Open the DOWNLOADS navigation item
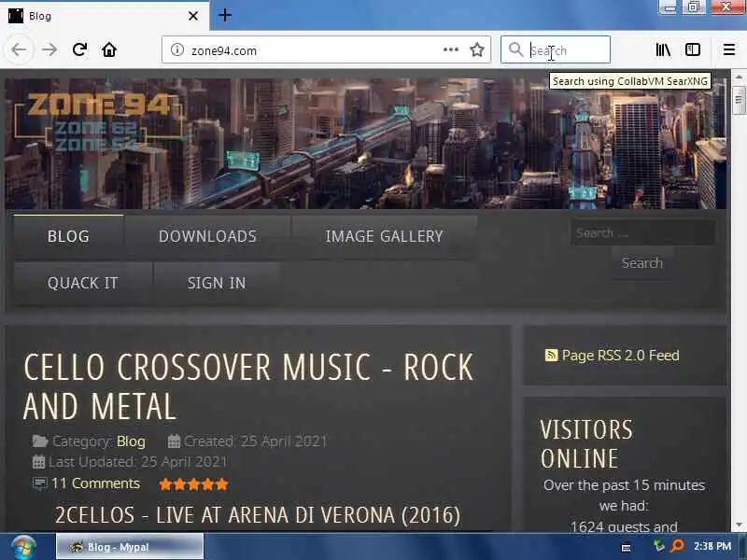This screenshot has height=560, width=747. [x=207, y=236]
